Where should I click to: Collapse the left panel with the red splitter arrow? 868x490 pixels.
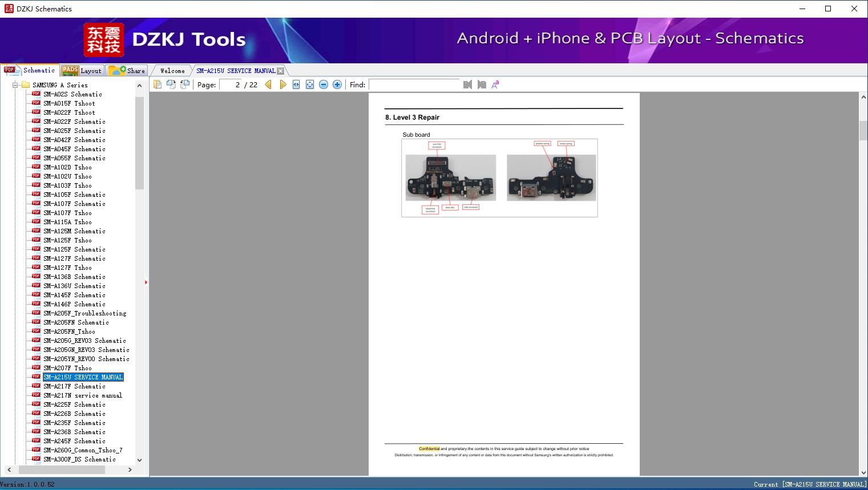coord(146,282)
